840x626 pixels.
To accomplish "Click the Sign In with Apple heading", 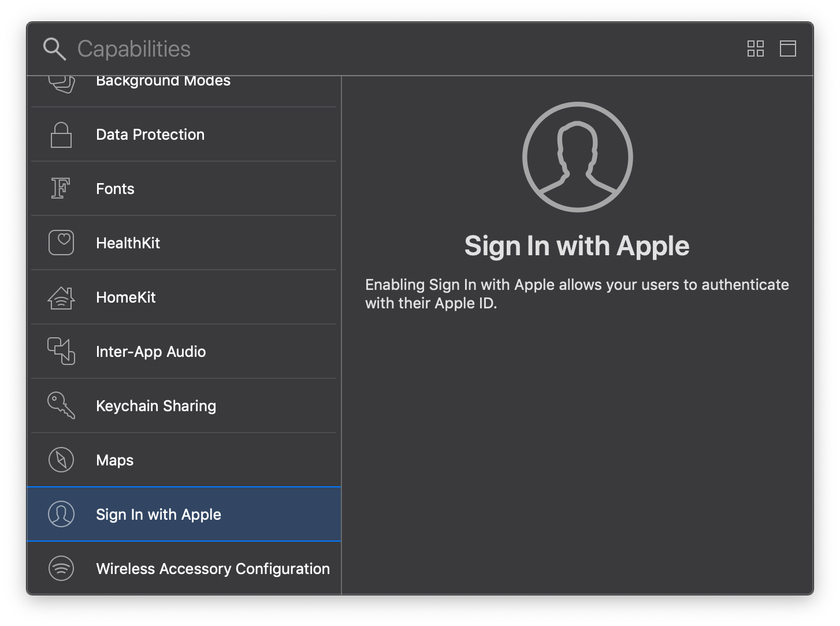I will pyautogui.click(x=577, y=246).
